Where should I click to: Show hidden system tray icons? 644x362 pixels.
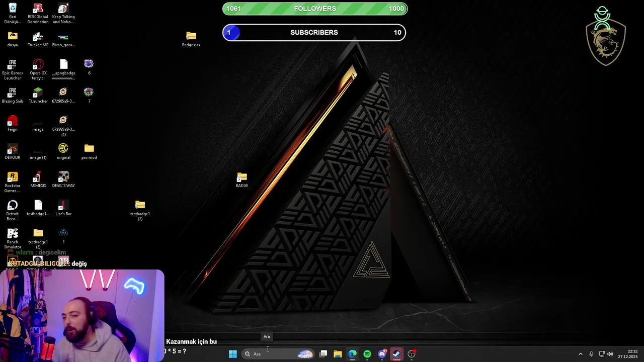pyautogui.click(x=580, y=354)
